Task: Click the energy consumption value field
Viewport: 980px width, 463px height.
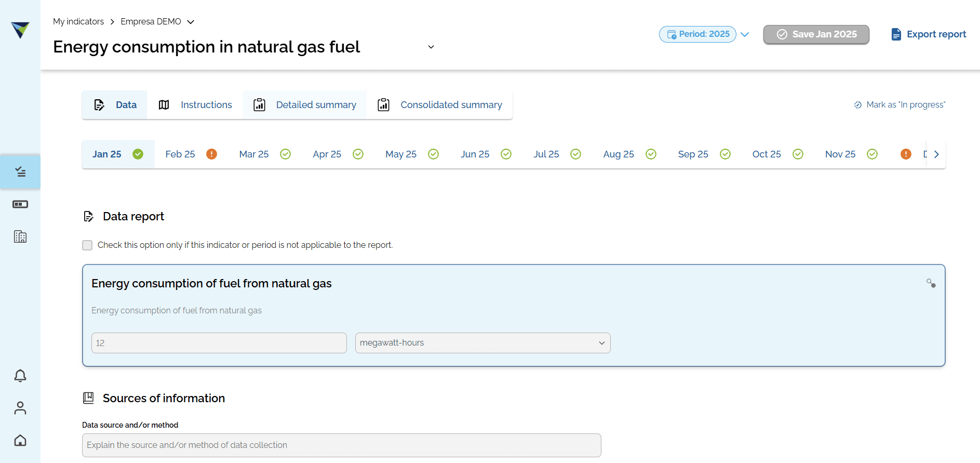Action: click(x=219, y=343)
